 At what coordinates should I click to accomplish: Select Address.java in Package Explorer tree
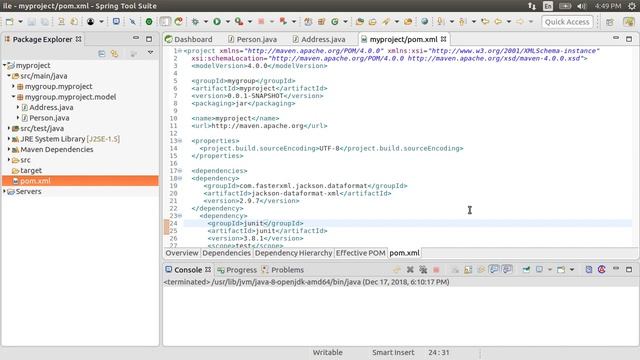(51, 107)
